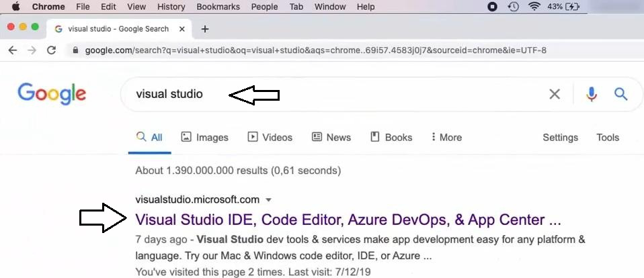Open the History menu
Screen dimensions: 644x278
point(171,7)
